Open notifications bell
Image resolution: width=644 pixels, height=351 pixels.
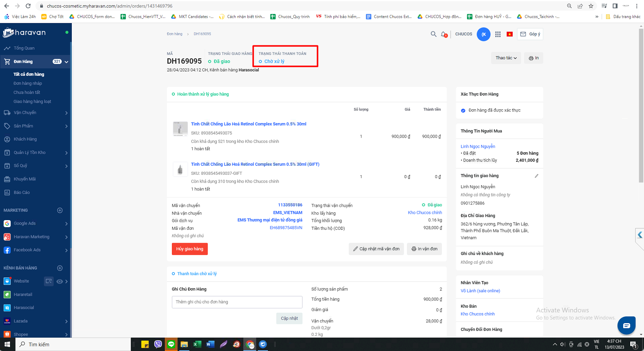click(444, 34)
